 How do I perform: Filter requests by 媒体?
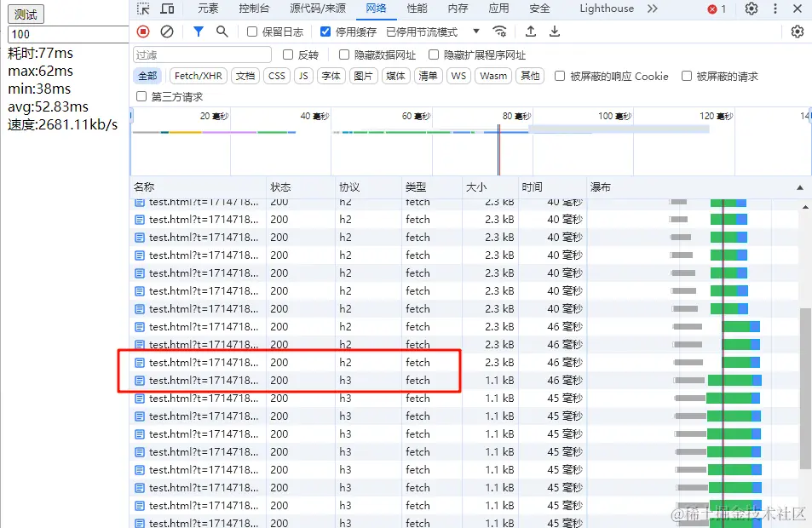pos(395,76)
